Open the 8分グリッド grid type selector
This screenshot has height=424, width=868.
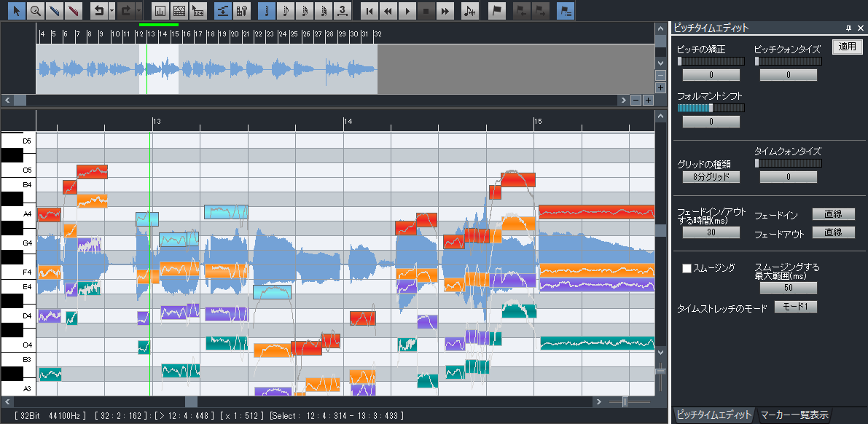click(711, 177)
